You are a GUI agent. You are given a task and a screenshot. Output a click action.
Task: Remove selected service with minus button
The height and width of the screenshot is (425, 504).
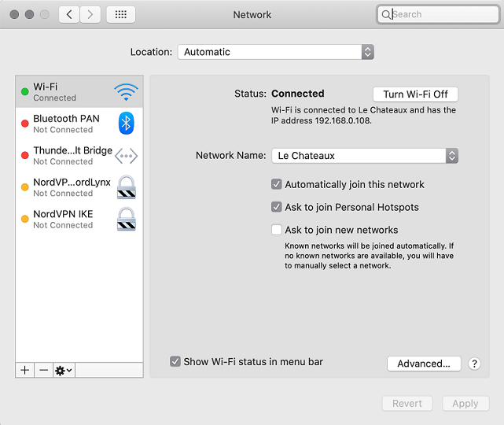44,371
